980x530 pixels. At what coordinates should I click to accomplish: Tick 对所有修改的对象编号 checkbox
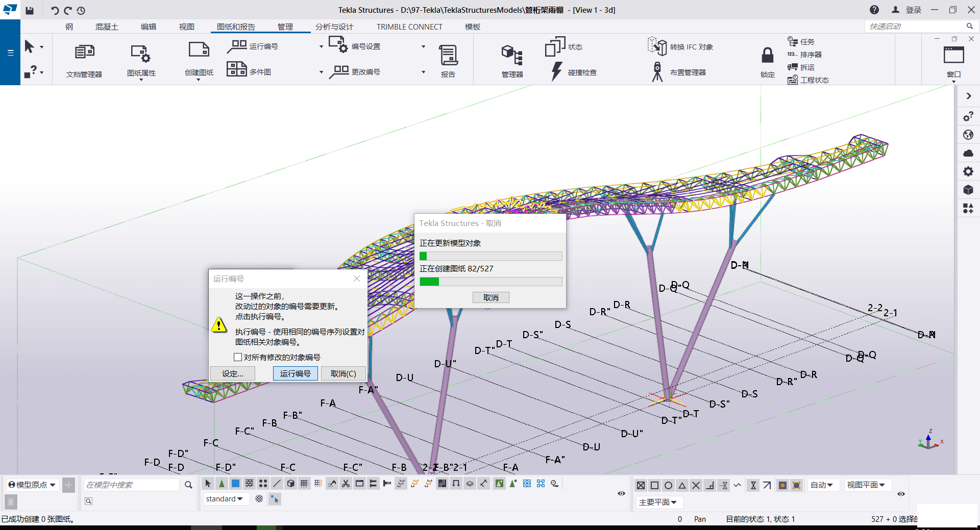pos(238,357)
